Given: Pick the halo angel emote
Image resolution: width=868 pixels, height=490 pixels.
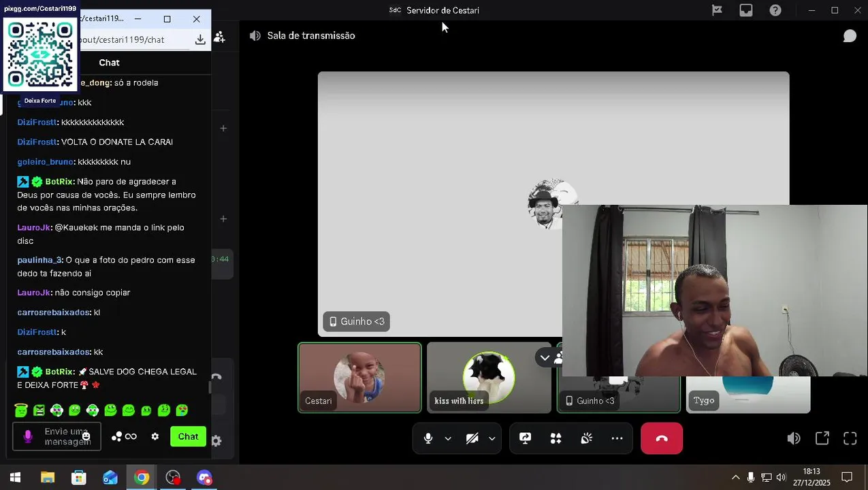Looking at the screenshot, I should pyautogui.click(x=21, y=410).
